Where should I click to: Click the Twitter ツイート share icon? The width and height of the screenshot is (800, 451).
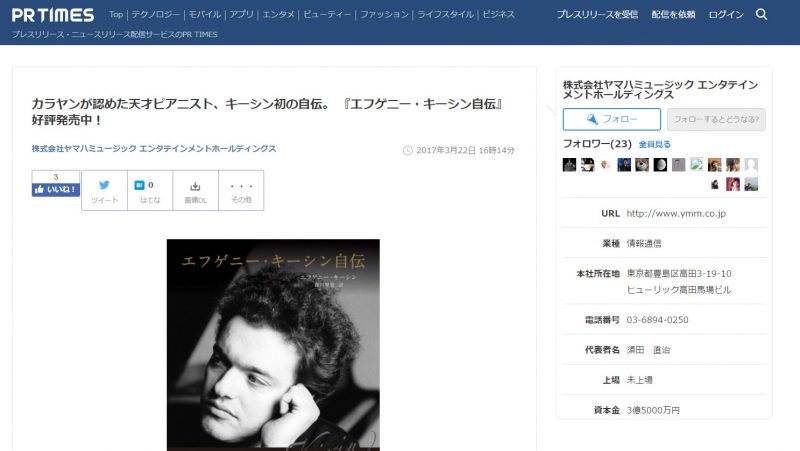pyautogui.click(x=104, y=190)
